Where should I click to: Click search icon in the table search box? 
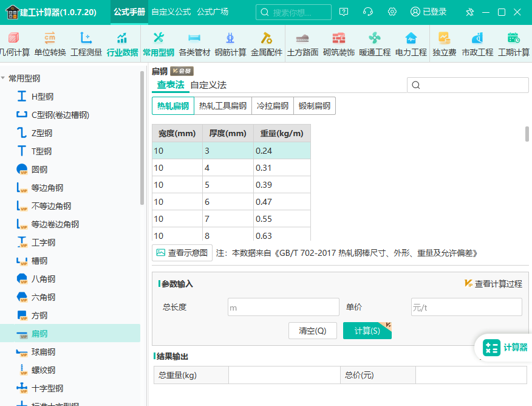[x=416, y=85]
